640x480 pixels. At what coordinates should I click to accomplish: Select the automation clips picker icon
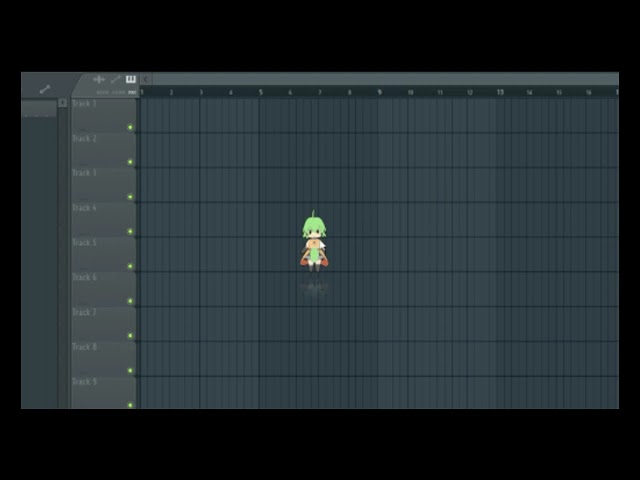click(116, 79)
